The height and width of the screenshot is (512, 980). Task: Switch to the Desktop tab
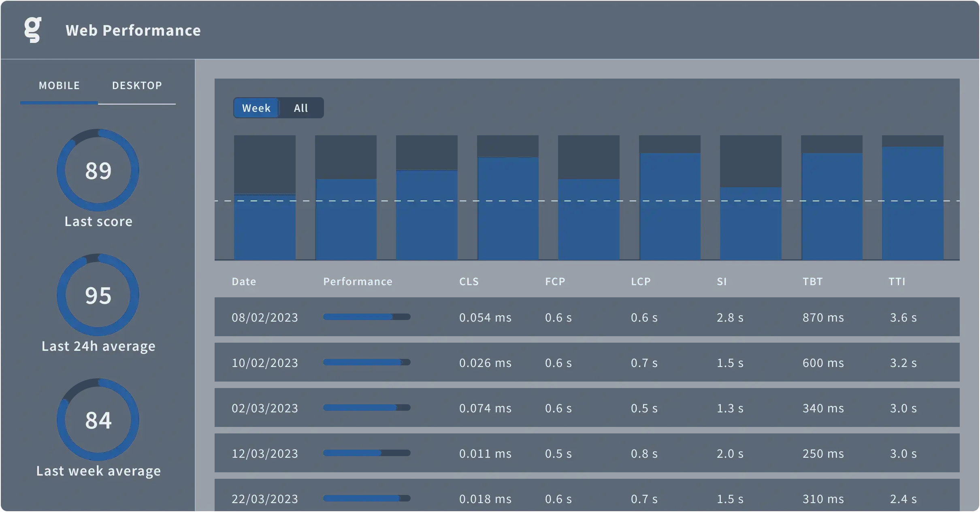pos(137,85)
